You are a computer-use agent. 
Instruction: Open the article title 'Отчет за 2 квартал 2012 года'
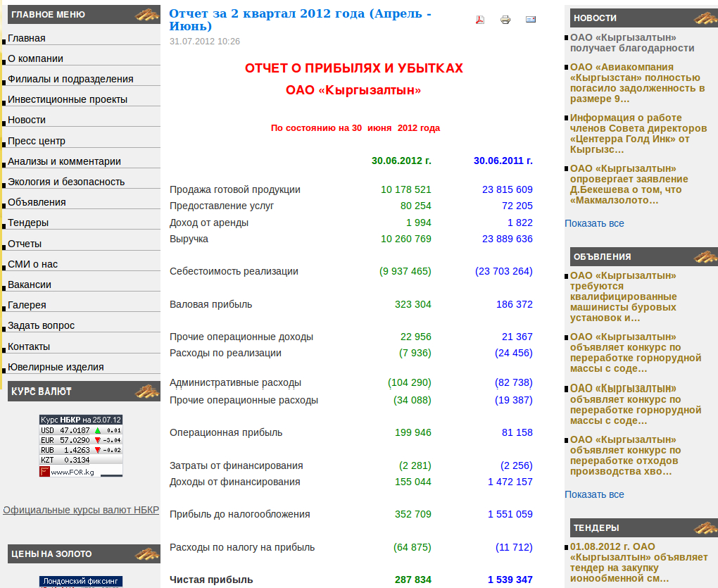[x=301, y=20]
